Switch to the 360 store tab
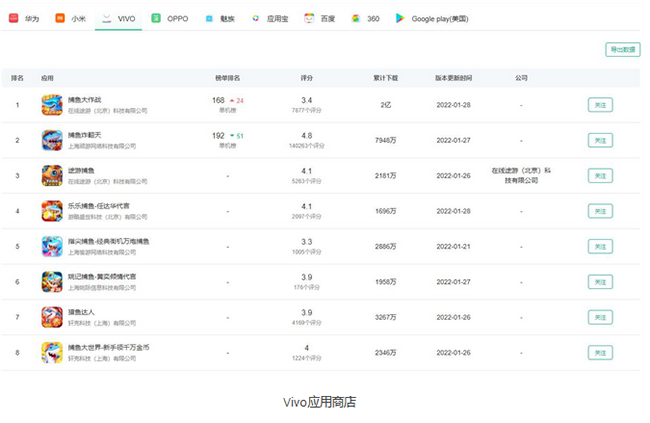This screenshot has height=423, width=650. tap(365, 19)
